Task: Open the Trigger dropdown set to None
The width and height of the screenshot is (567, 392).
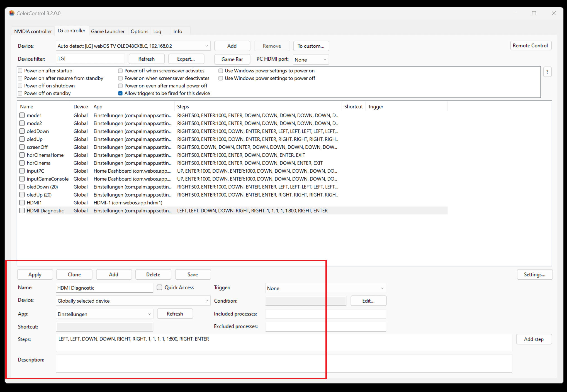Action: click(325, 288)
